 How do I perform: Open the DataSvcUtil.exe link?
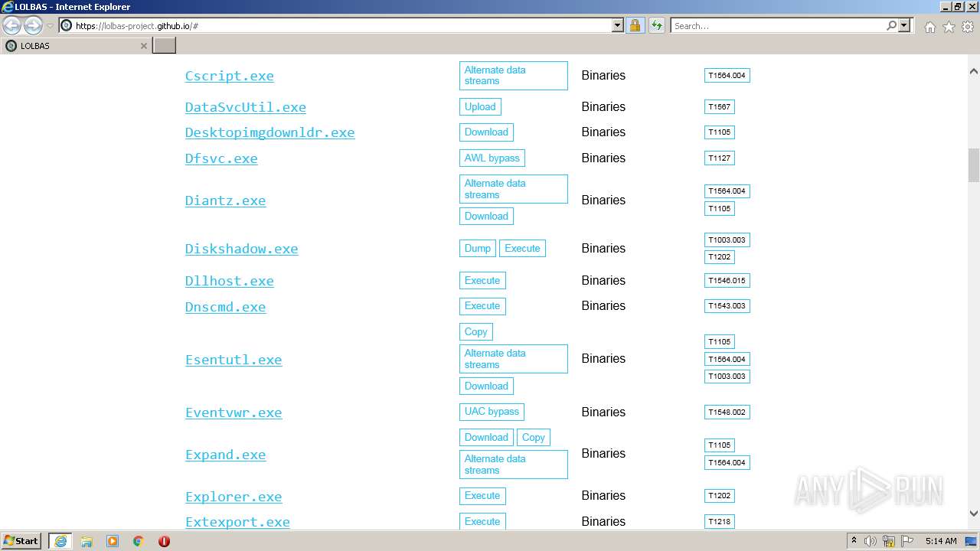[x=245, y=107]
